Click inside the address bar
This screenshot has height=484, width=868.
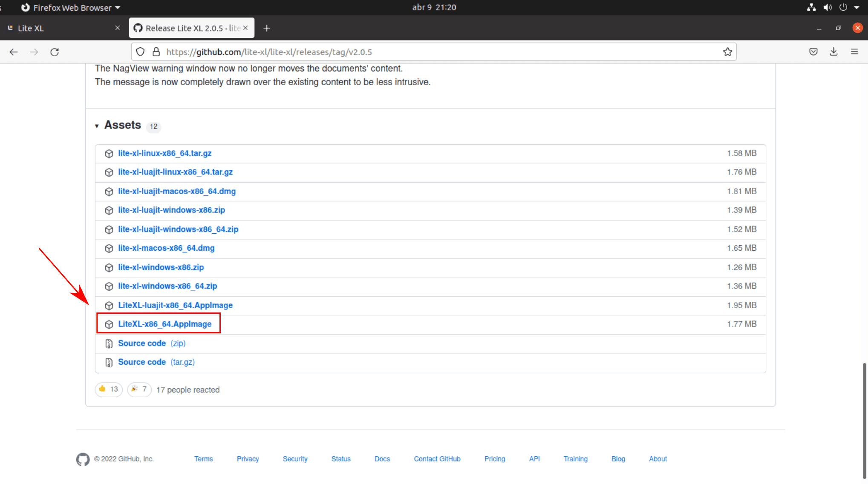pos(426,52)
